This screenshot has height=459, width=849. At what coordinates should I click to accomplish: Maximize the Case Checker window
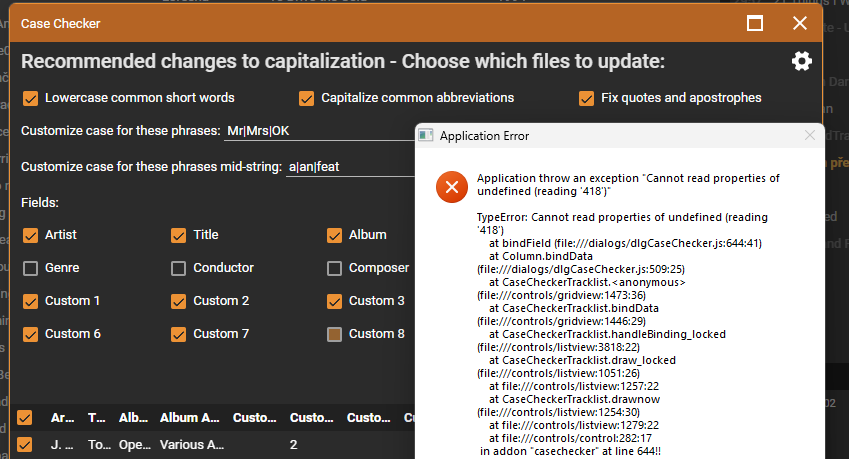point(755,23)
